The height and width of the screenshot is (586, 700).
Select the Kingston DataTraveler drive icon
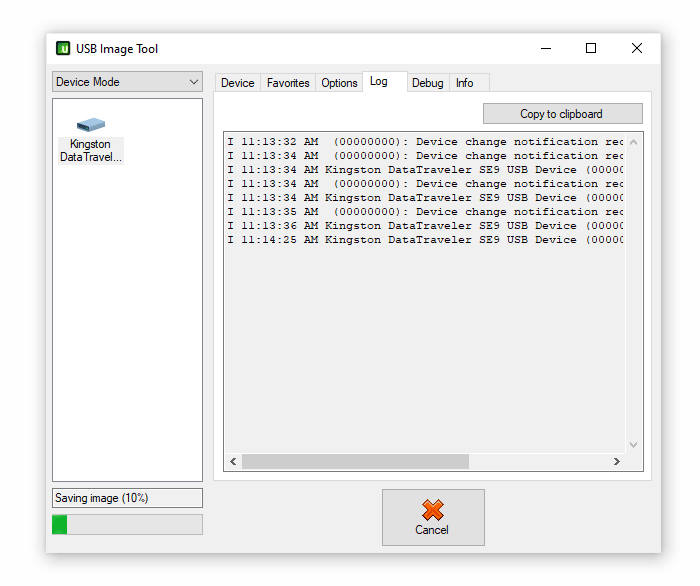91,125
